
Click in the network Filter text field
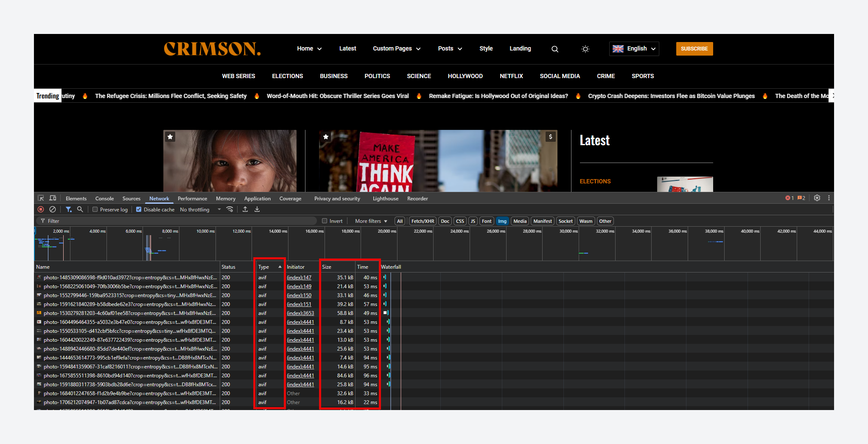click(176, 221)
